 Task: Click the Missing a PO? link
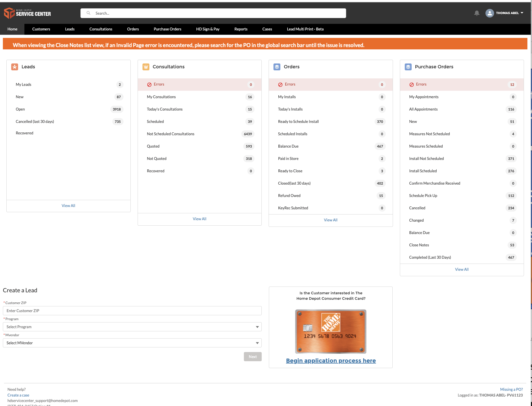511,389
